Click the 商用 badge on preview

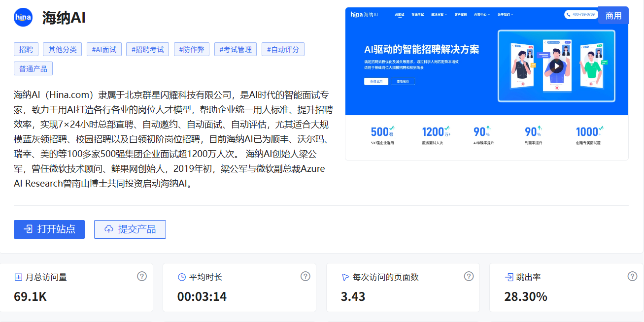pos(613,16)
